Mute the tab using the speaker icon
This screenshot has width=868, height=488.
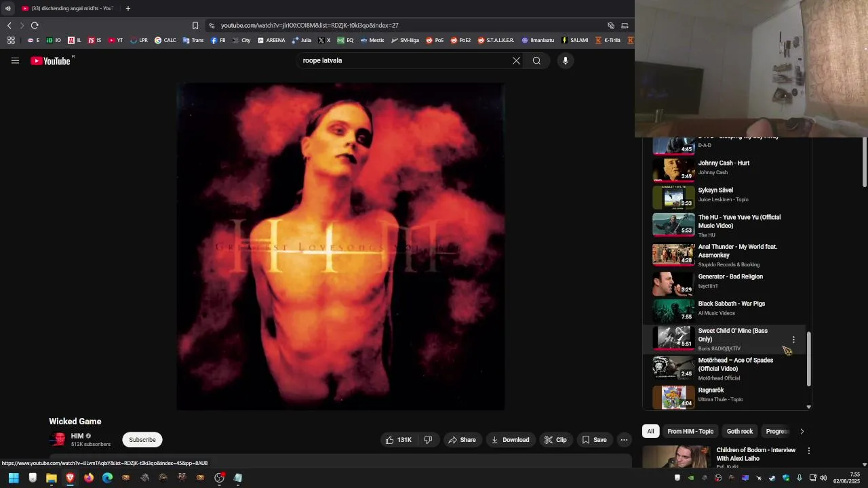click(8, 9)
